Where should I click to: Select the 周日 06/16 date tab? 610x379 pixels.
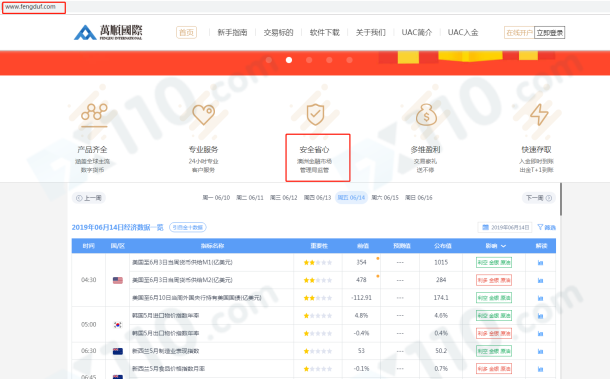419,198
